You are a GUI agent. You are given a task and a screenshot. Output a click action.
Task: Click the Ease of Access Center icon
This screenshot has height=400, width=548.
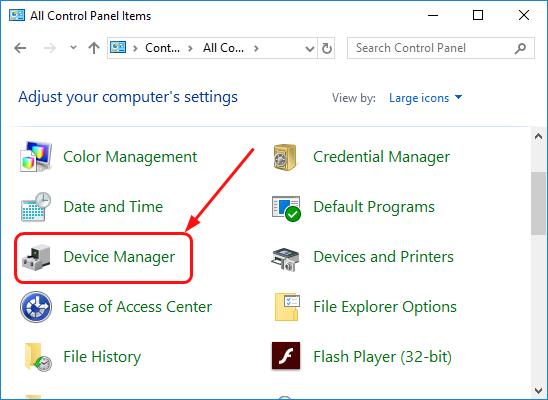click(36, 307)
